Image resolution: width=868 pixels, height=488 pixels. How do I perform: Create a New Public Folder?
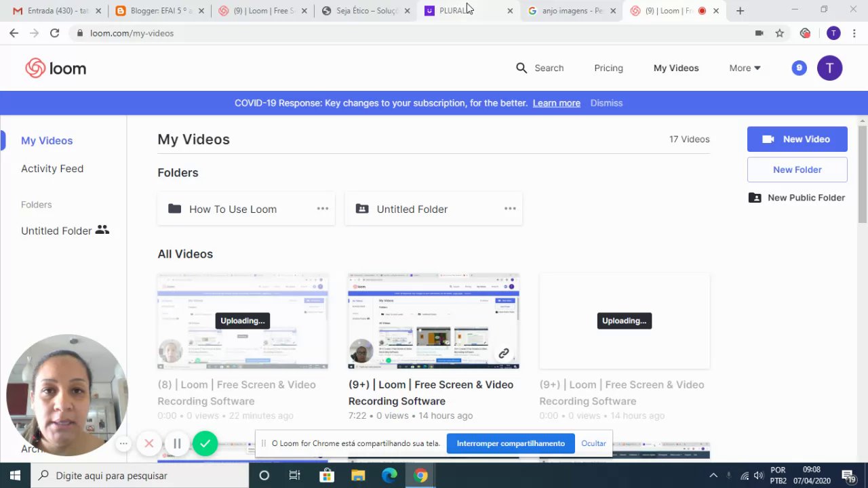pyautogui.click(x=797, y=197)
